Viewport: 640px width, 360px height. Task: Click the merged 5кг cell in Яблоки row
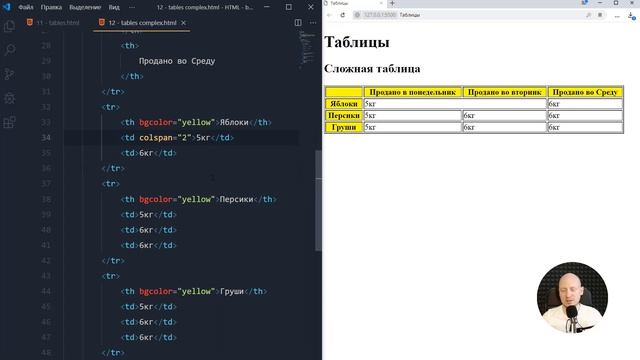tap(455, 104)
